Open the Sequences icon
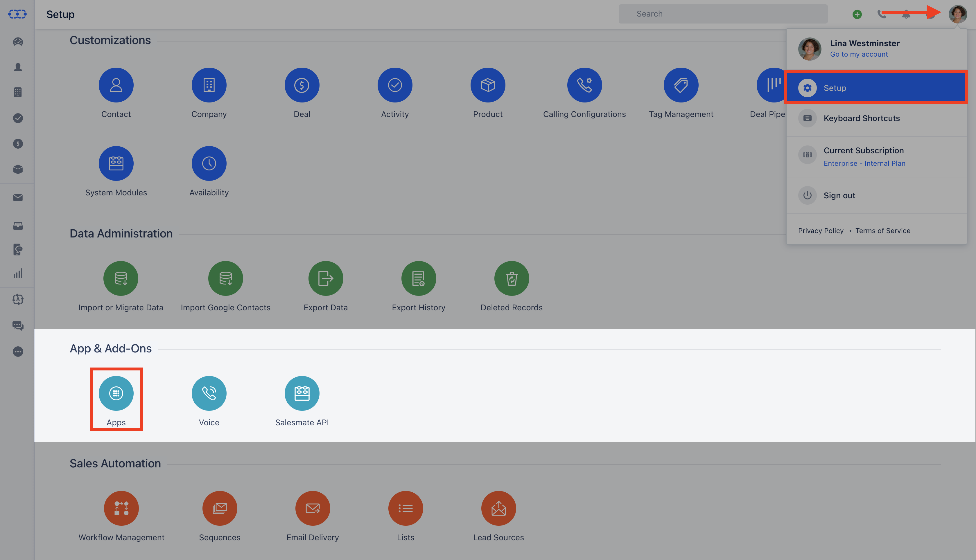The width and height of the screenshot is (976, 560). tap(220, 508)
